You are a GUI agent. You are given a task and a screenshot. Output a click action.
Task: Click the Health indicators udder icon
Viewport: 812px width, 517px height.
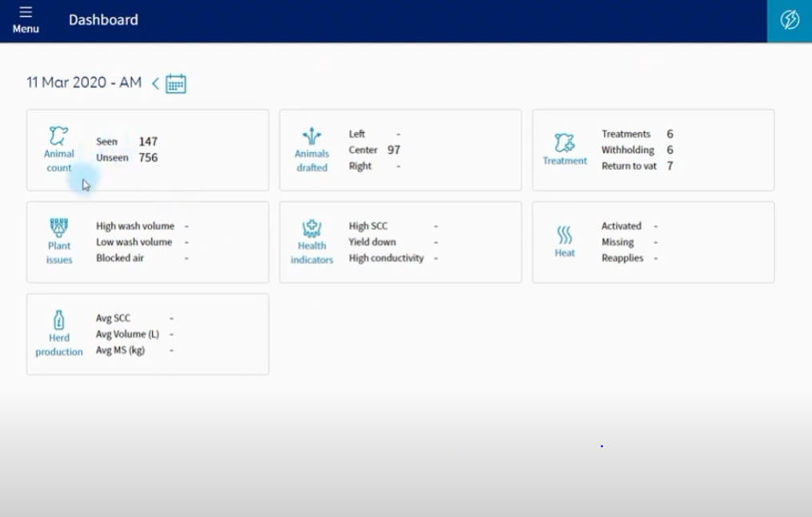312,228
